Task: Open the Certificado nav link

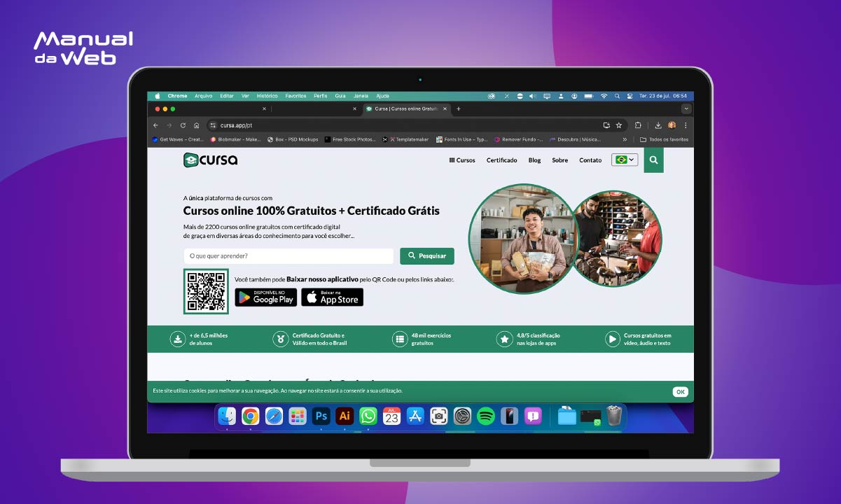Action: [502, 160]
